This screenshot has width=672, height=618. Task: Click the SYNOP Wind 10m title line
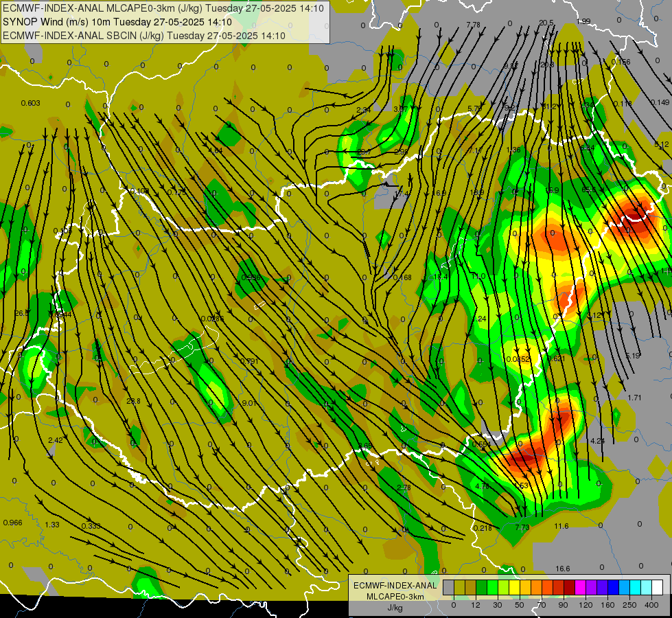[x=117, y=22]
